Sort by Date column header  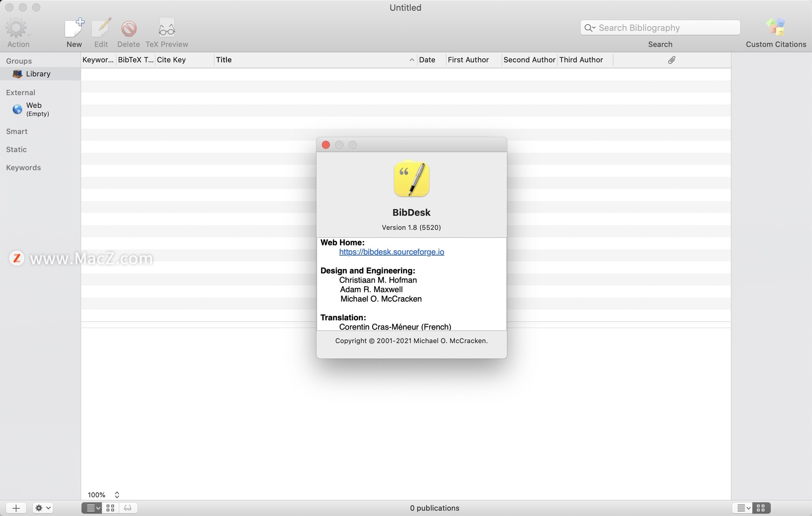pos(431,60)
